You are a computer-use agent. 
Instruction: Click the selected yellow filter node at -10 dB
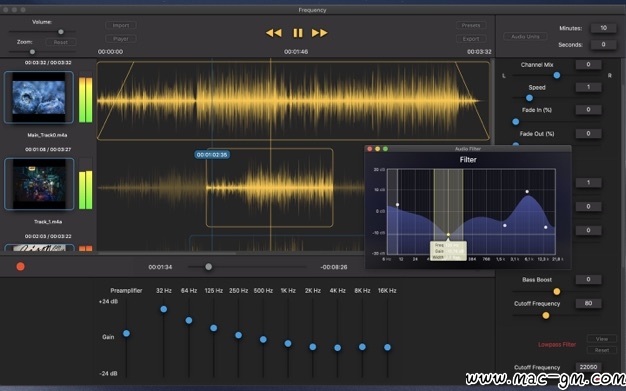(x=448, y=234)
